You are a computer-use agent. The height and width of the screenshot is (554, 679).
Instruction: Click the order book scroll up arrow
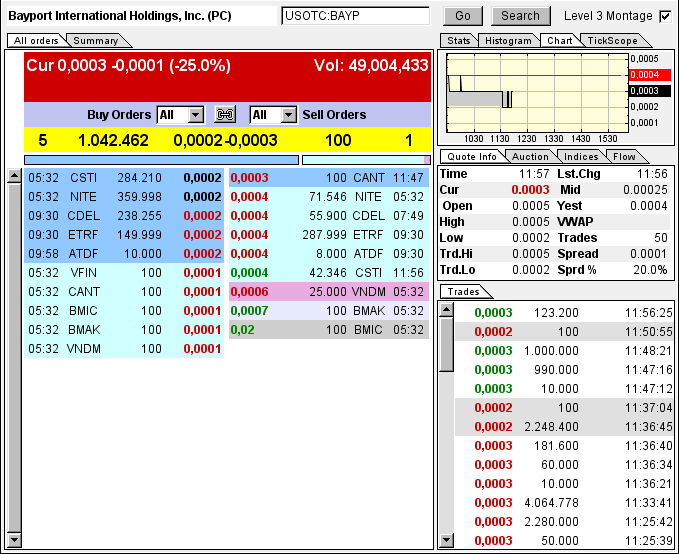14,176
